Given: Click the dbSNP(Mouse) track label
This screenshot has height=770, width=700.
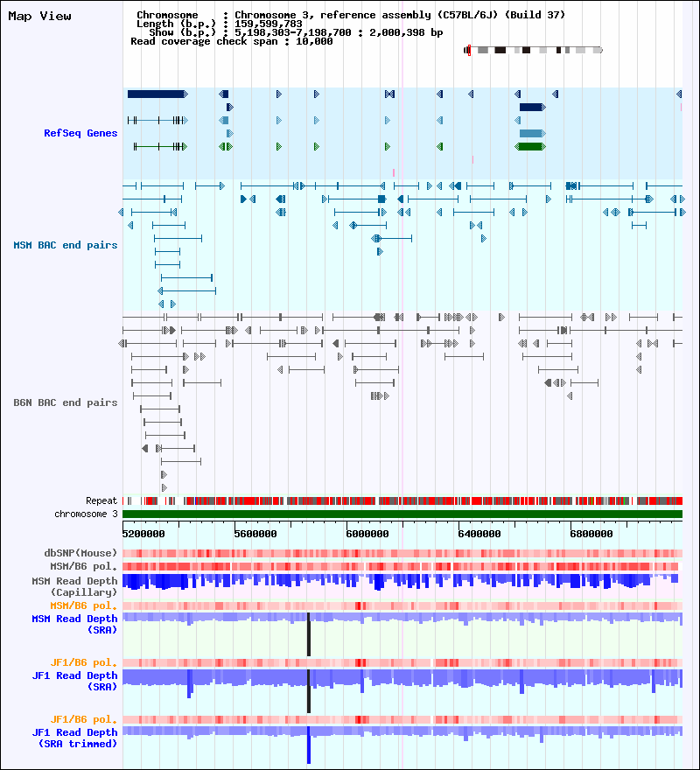Looking at the screenshot, I should click(x=80, y=553).
